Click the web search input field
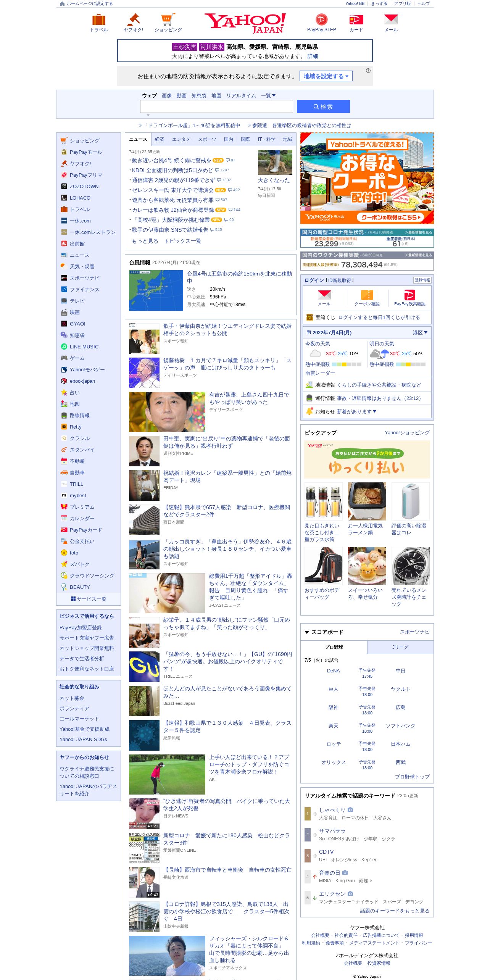Screen dimensions: 490x980 click(x=216, y=106)
